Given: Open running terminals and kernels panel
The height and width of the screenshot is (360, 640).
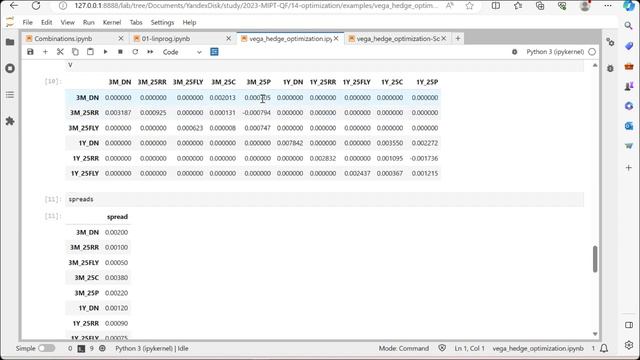Looking at the screenshot, I should (10, 68).
